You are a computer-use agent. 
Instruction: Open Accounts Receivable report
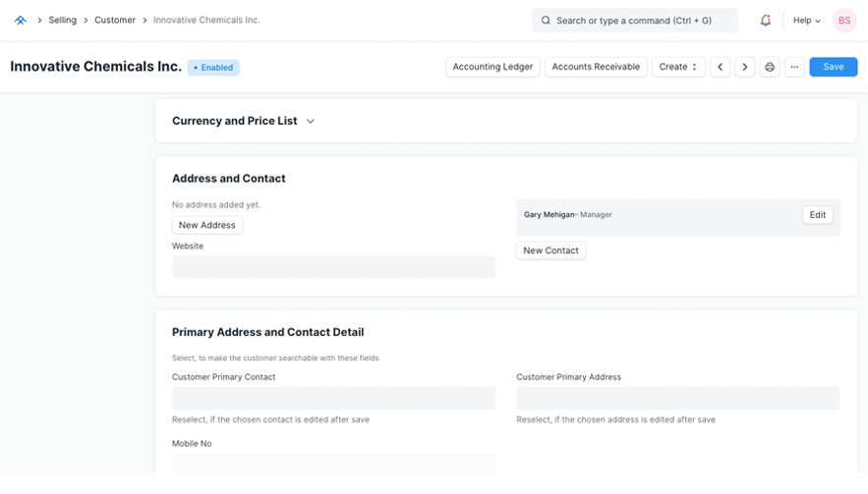pos(596,67)
